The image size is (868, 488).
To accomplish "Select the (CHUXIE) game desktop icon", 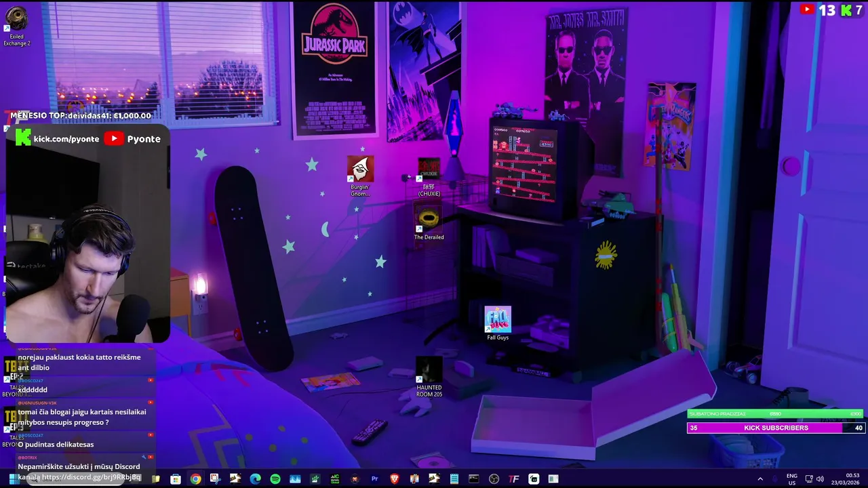I will click(429, 177).
